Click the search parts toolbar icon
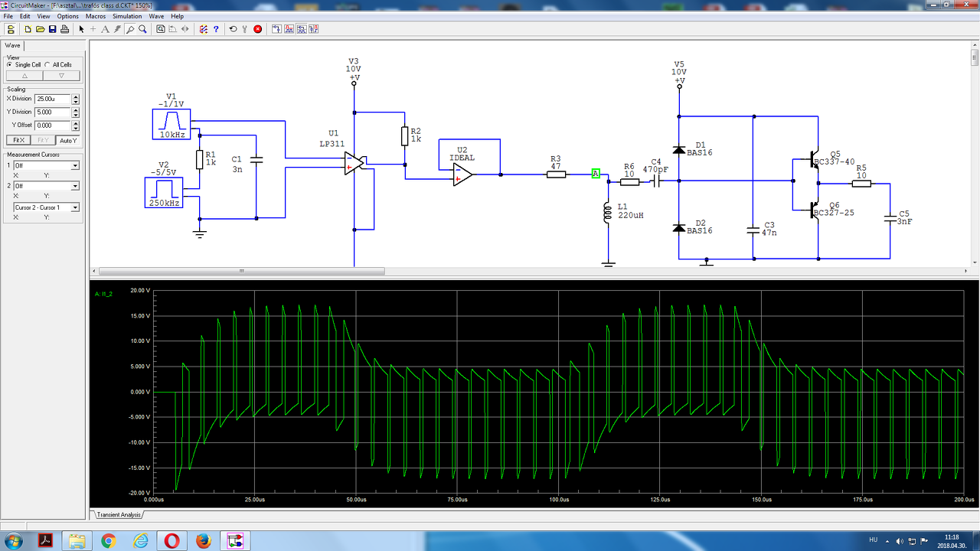 (x=302, y=29)
